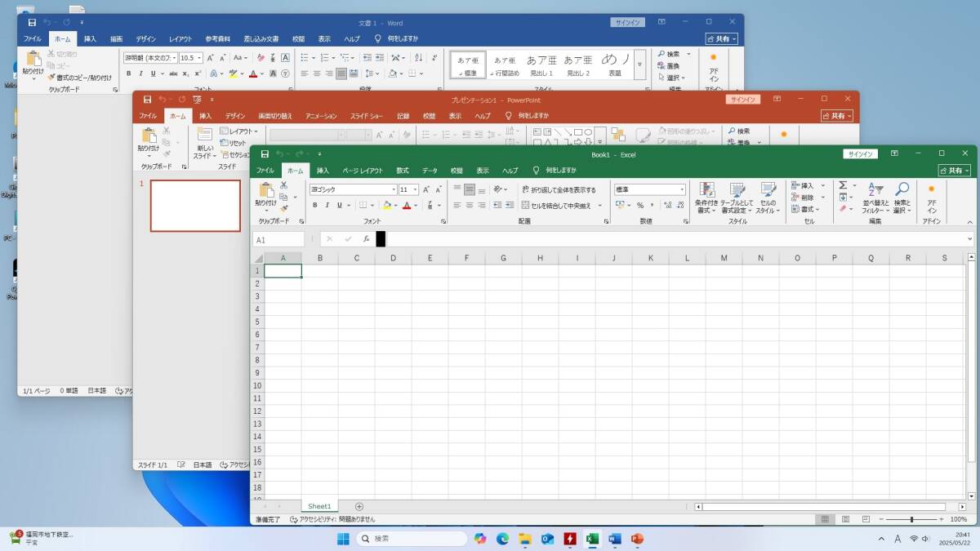
Task: Open the レイアウト dropdown in PowerPoint
Action: click(238, 131)
